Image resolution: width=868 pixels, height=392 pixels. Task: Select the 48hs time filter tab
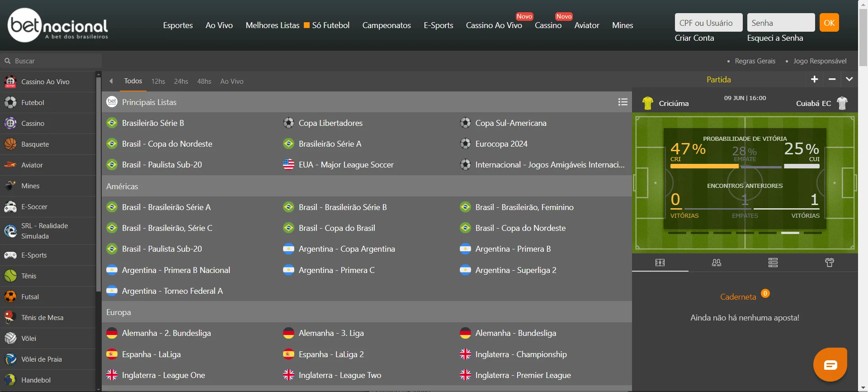204,81
